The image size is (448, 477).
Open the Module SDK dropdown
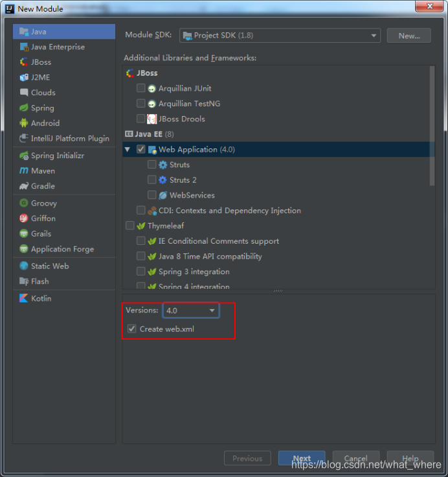(x=280, y=35)
